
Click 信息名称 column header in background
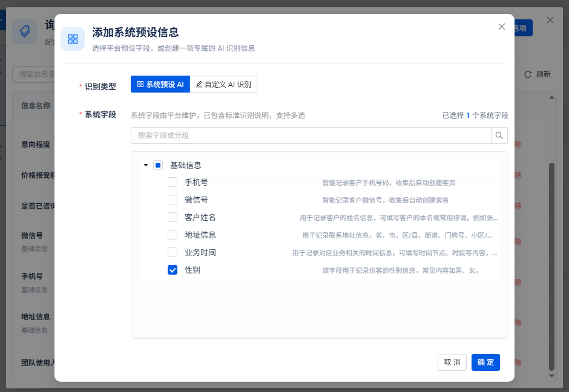(x=36, y=105)
